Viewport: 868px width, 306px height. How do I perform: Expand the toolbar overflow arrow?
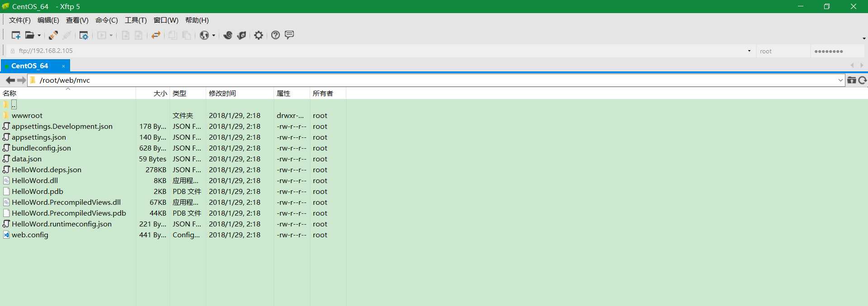coord(864,38)
